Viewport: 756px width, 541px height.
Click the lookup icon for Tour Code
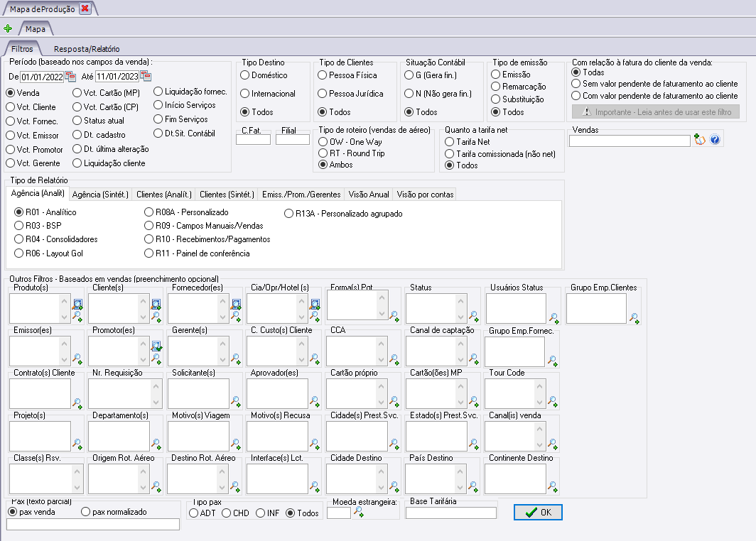553,401
